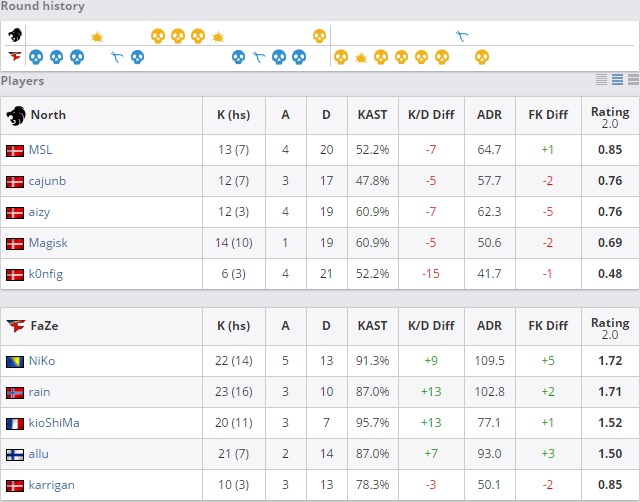Click the North team logo in table header
This screenshot has width=640, height=502.
16,115
